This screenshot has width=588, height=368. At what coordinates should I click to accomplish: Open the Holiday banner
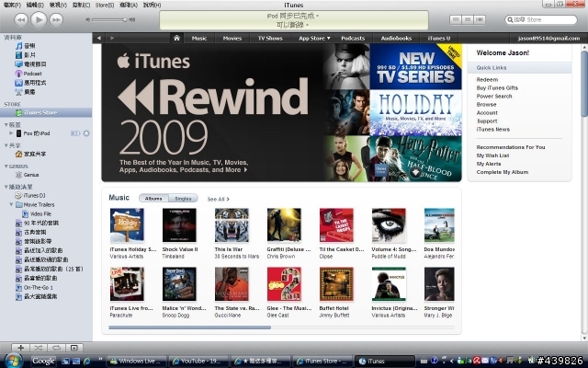(415, 112)
